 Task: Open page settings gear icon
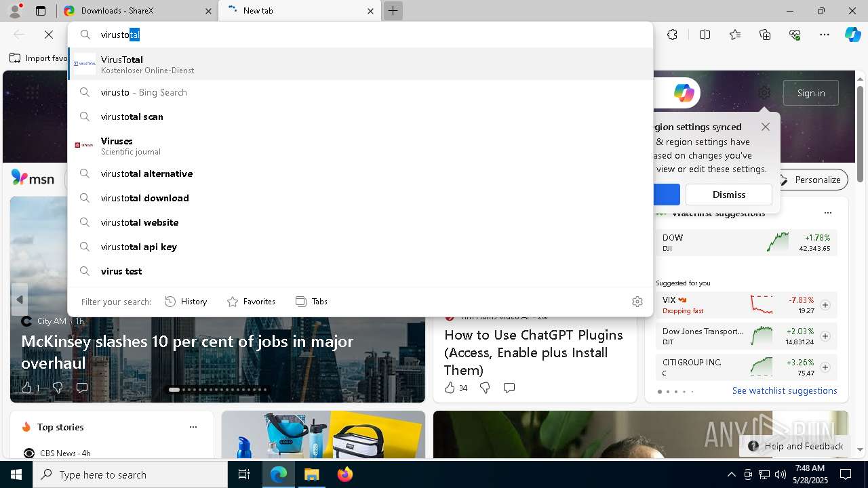[x=764, y=93]
